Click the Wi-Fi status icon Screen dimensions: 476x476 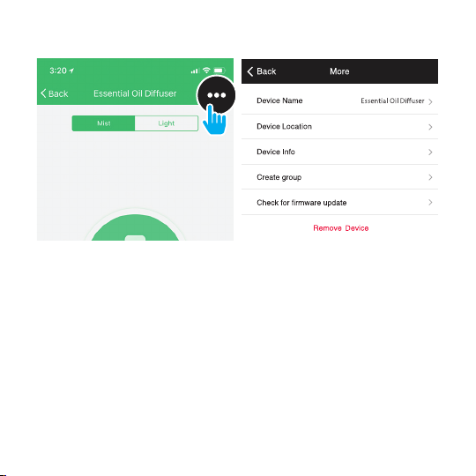pos(206,71)
